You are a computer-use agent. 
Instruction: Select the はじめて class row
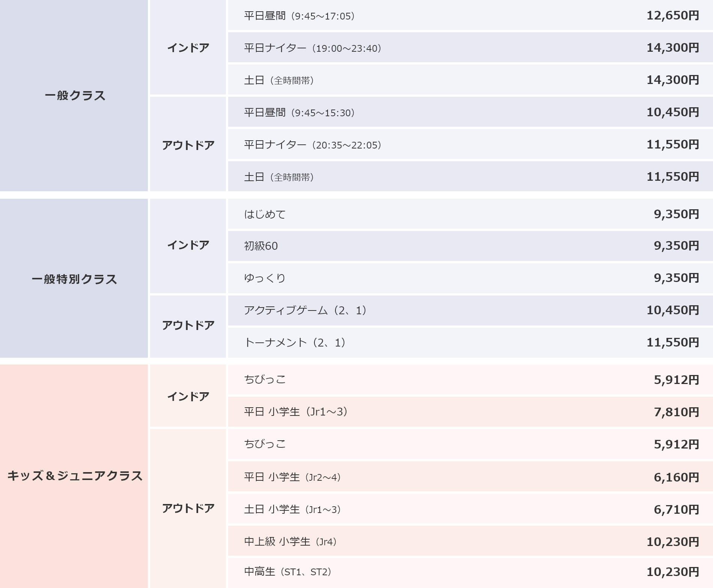point(471,214)
